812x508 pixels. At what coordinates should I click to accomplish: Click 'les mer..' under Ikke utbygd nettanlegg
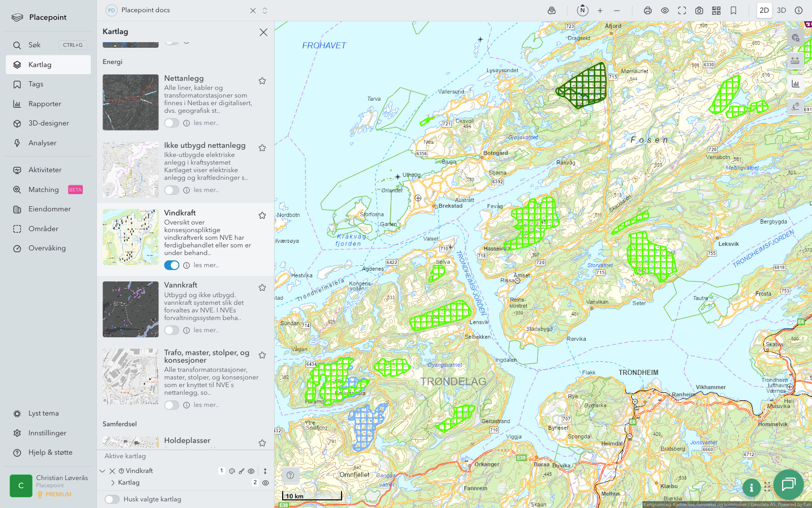click(206, 190)
